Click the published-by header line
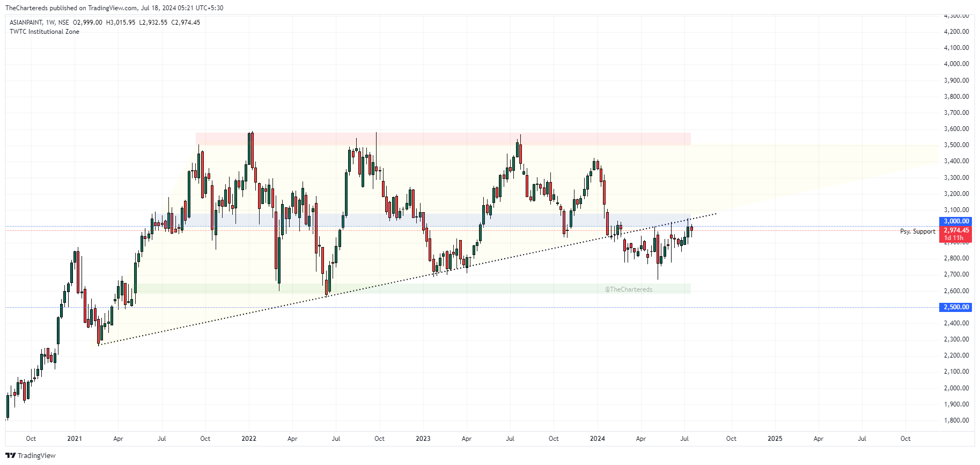This screenshot has height=465, width=980. coord(114,8)
